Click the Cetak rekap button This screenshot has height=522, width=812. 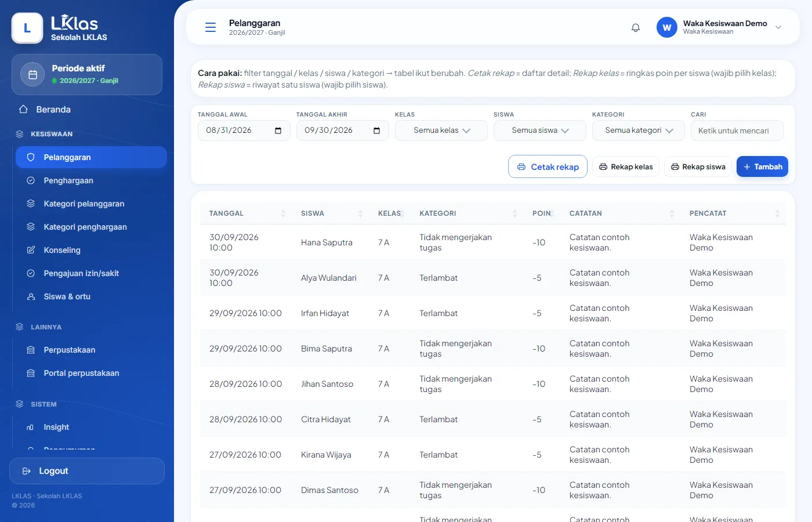tap(548, 166)
